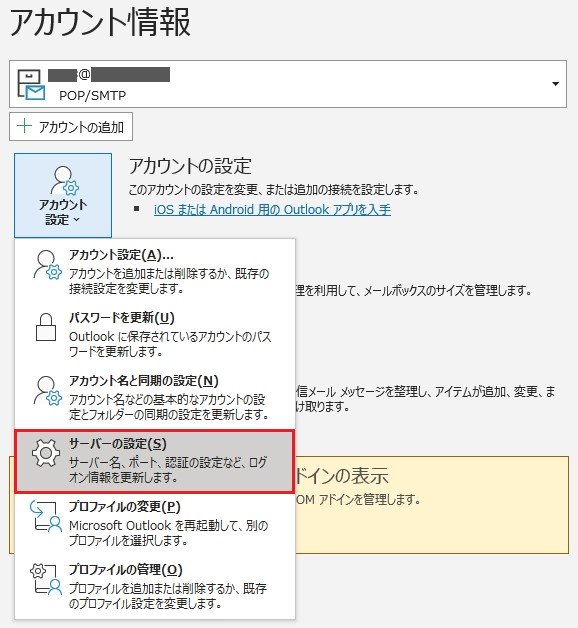Image resolution: width=578 pixels, height=628 pixels.
Task: Click the person-gear icon on アカウント設定 button
Action: click(64, 180)
